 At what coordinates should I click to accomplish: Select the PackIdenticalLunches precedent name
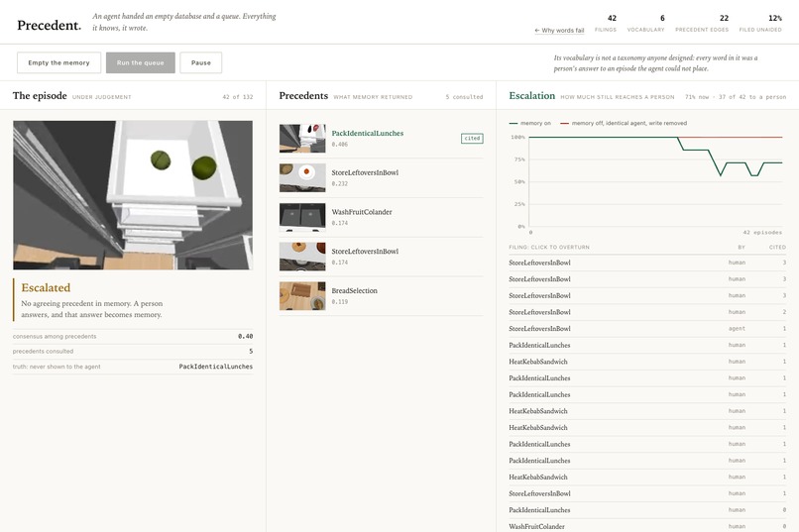368,134
